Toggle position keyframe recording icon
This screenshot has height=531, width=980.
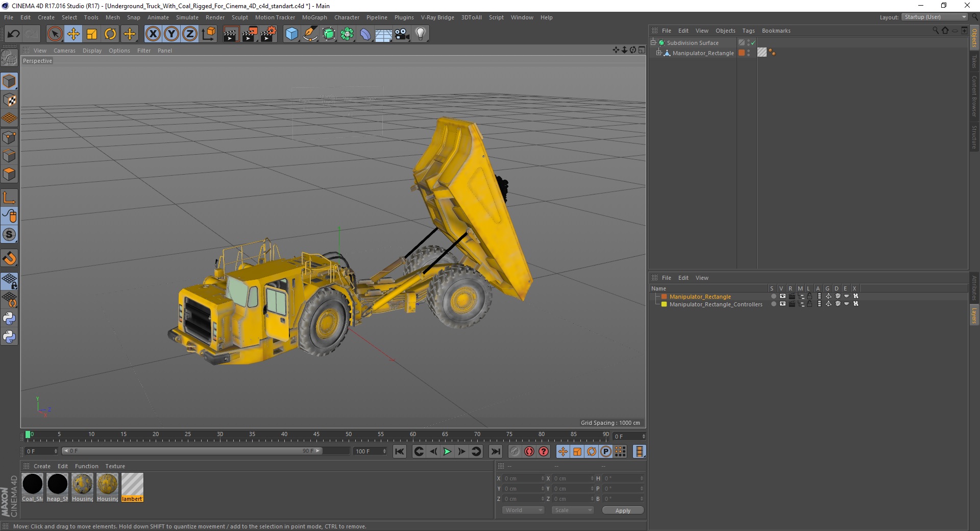coord(562,451)
